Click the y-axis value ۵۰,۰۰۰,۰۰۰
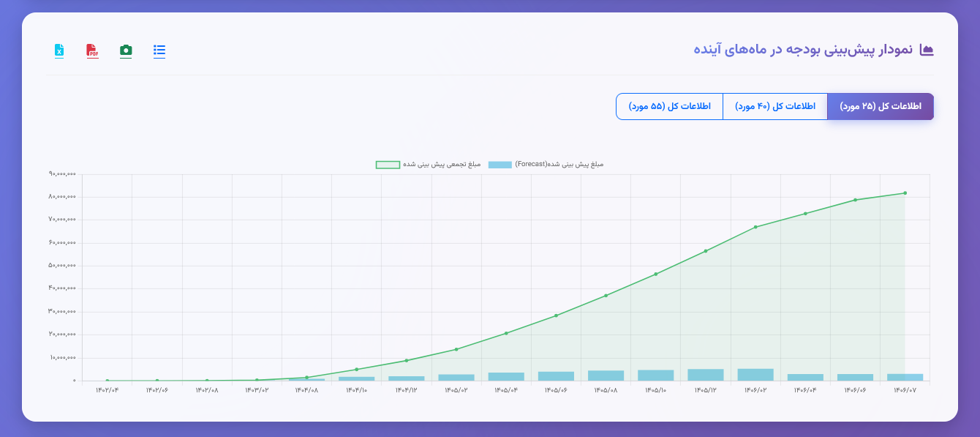The width and height of the screenshot is (980, 437). tap(63, 266)
